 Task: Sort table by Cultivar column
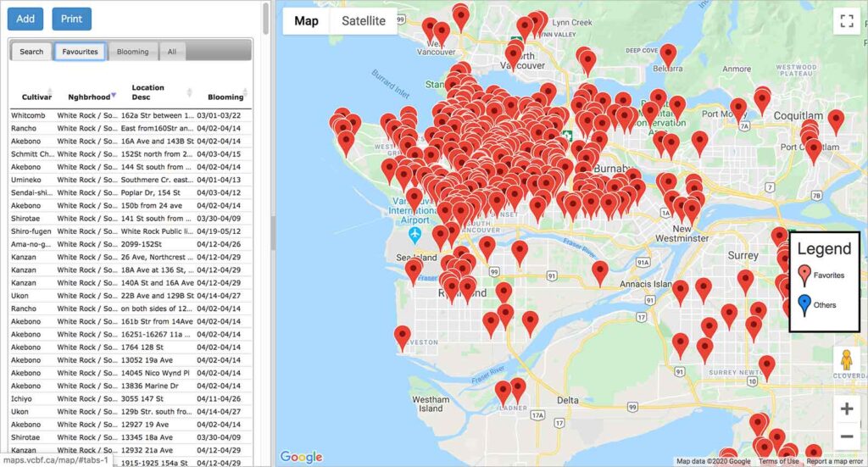click(x=31, y=97)
